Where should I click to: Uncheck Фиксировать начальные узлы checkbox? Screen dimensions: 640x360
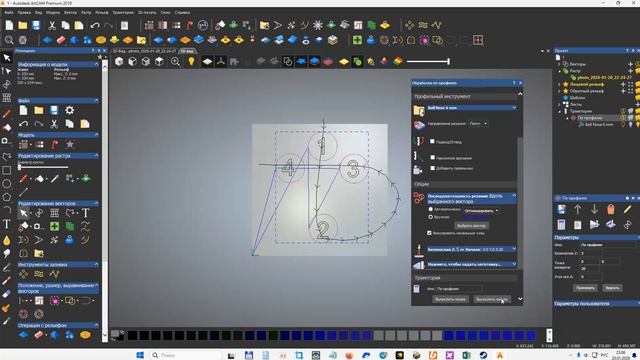click(x=429, y=233)
